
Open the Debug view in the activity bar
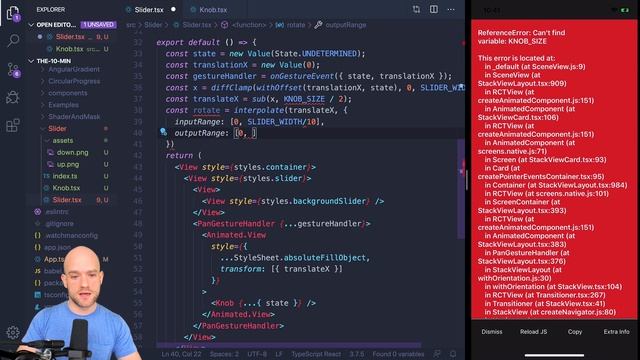click(x=13, y=97)
